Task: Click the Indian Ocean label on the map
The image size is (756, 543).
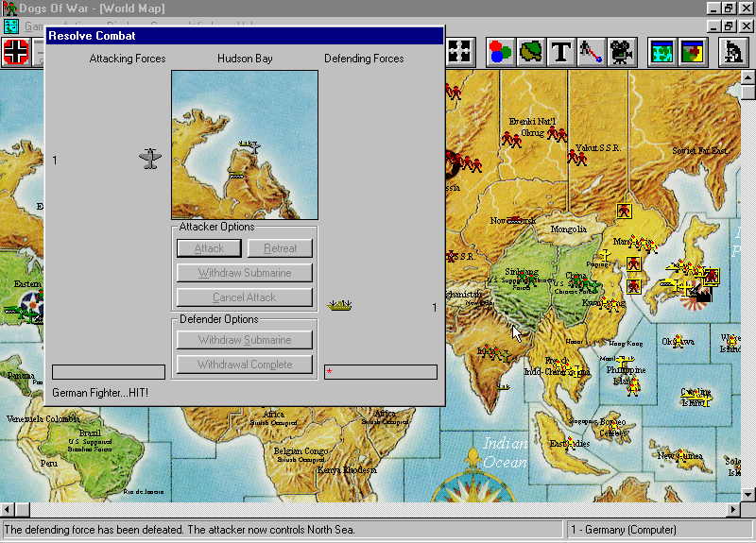Action: click(505, 452)
